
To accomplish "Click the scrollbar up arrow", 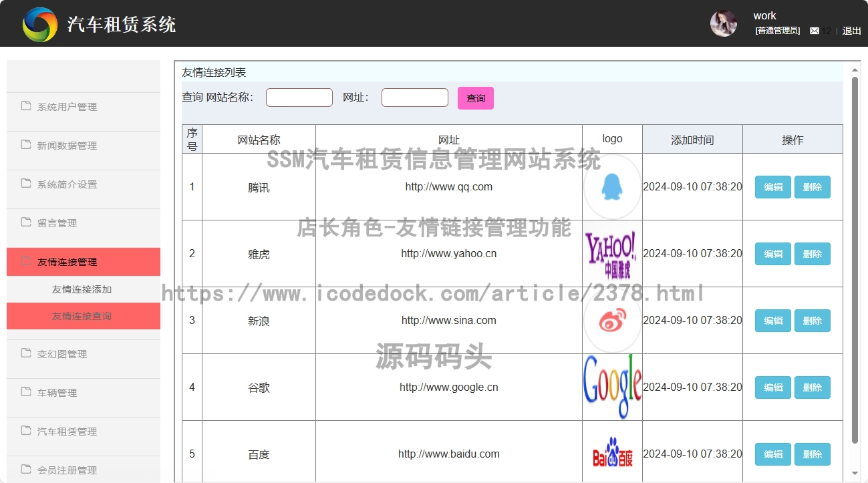I will 855,69.
